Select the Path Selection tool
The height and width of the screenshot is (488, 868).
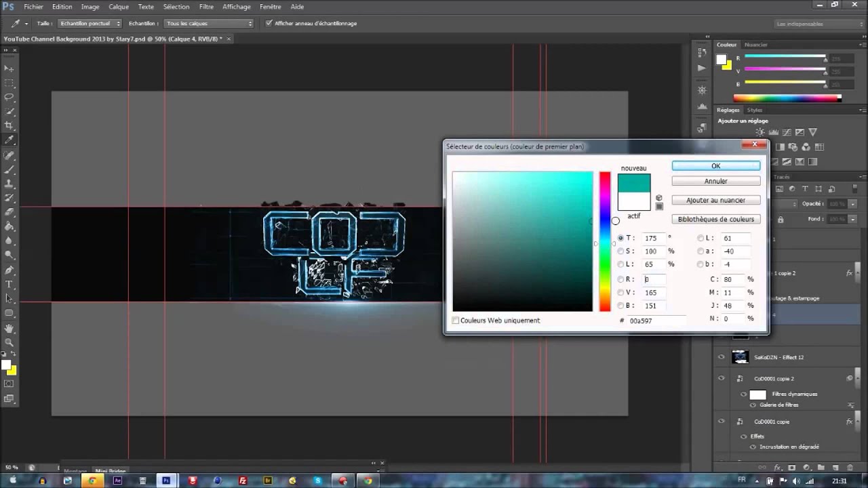coord(9,298)
